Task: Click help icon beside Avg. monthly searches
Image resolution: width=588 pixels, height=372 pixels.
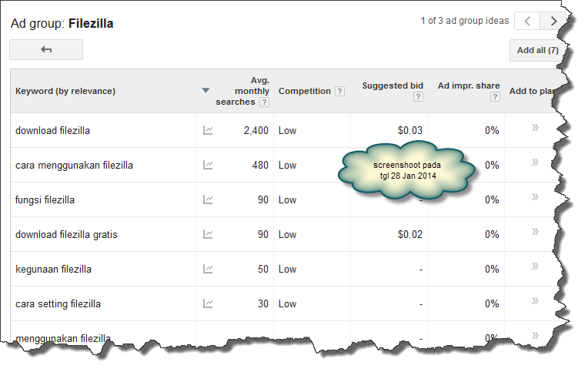Action: click(x=264, y=102)
